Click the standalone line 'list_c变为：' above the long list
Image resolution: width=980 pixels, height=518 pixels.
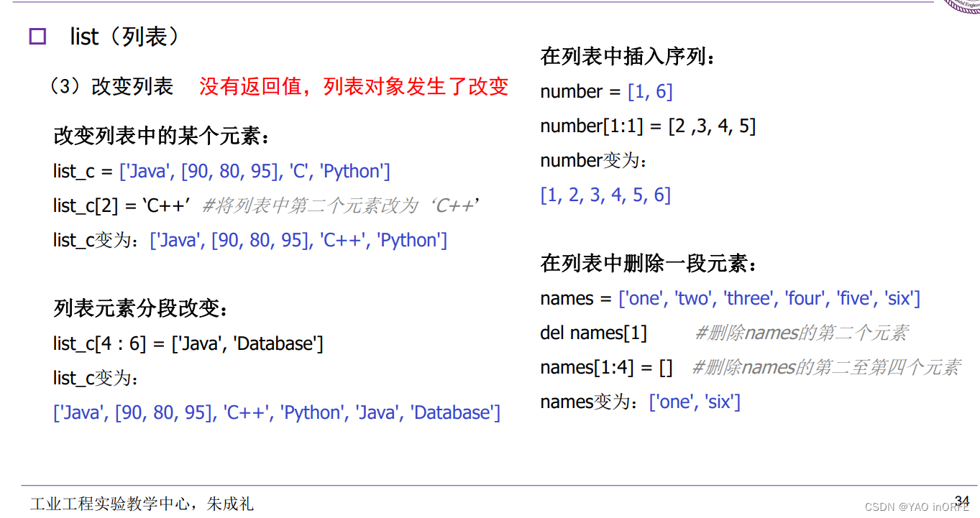pyautogui.click(x=96, y=378)
